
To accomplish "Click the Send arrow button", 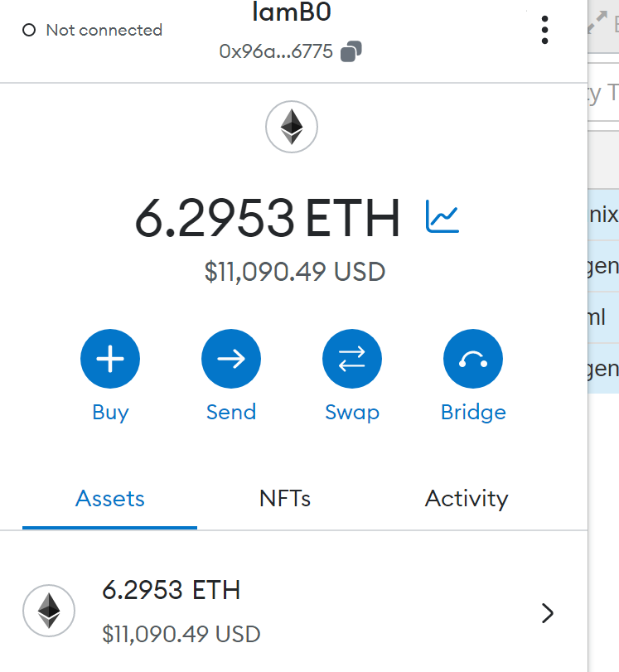I will tap(231, 359).
